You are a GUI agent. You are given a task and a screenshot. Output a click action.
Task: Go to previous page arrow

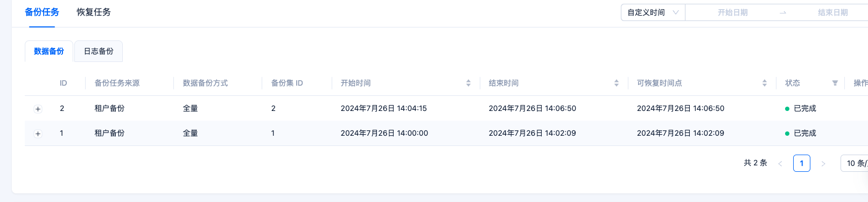pos(780,163)
